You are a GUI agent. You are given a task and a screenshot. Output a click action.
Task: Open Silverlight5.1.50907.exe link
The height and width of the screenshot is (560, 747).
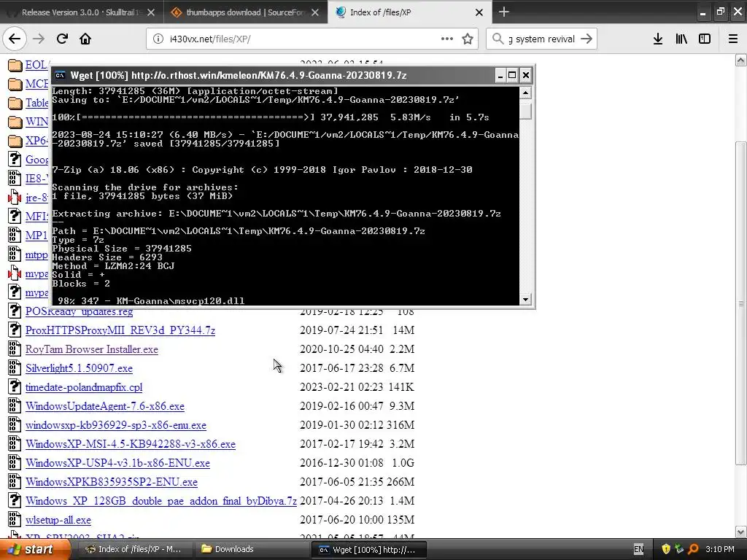(79, 368)
